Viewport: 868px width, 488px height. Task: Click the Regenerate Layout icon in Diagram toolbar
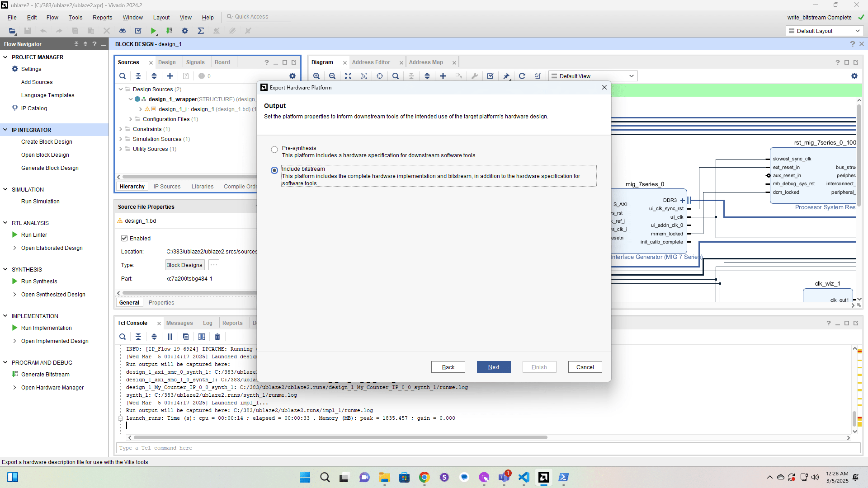(x=522, y=76)
